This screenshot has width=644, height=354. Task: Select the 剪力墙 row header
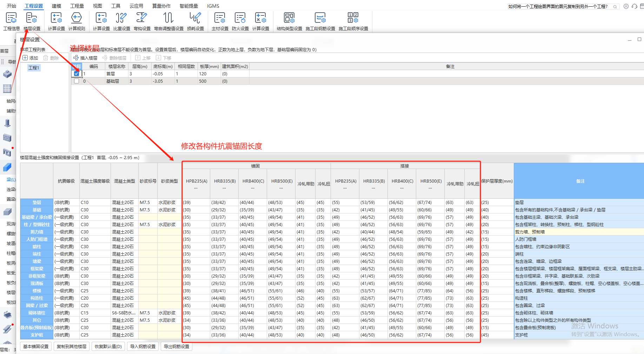click(37, 232)
